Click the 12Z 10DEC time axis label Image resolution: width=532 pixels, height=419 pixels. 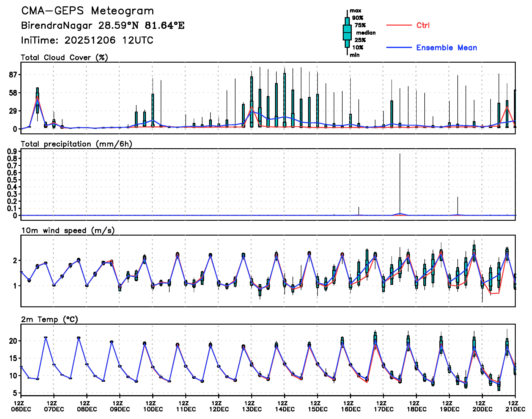(153, 406)
